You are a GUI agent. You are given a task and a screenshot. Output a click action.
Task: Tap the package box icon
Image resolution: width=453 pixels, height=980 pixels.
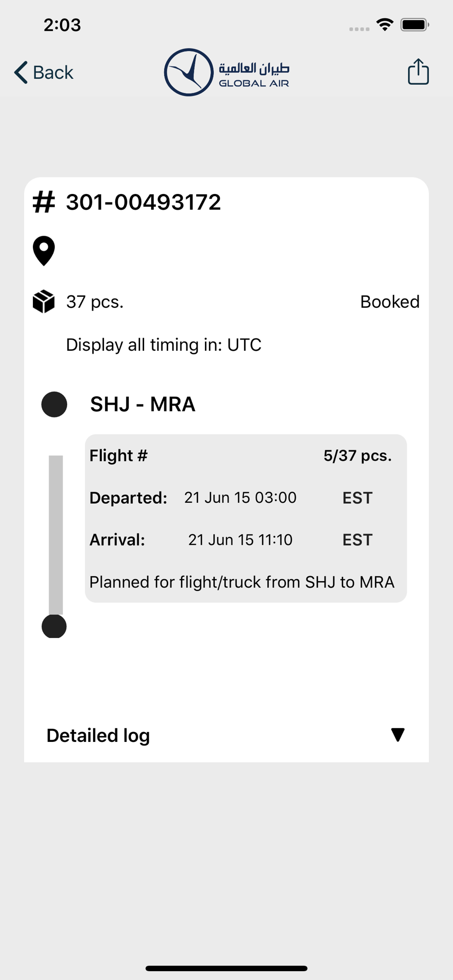pos(44,301)
